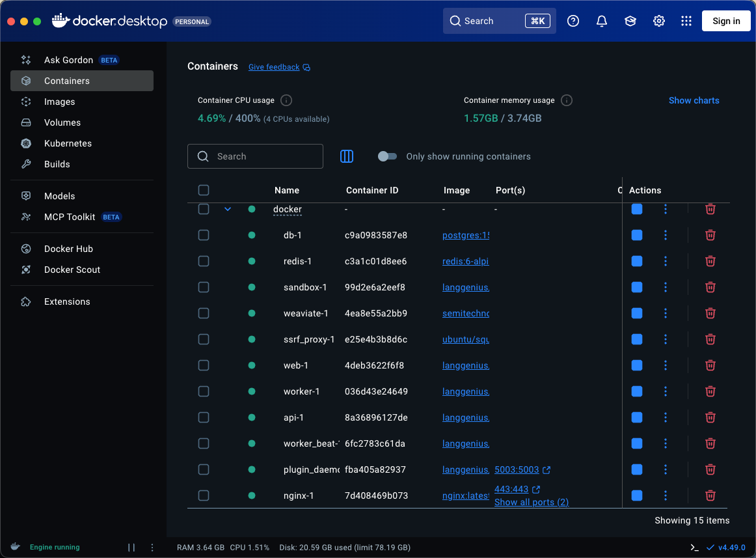Check the checkbox for redis-1 container
This screenshot has height=558, width=756.
coord(204,261)
